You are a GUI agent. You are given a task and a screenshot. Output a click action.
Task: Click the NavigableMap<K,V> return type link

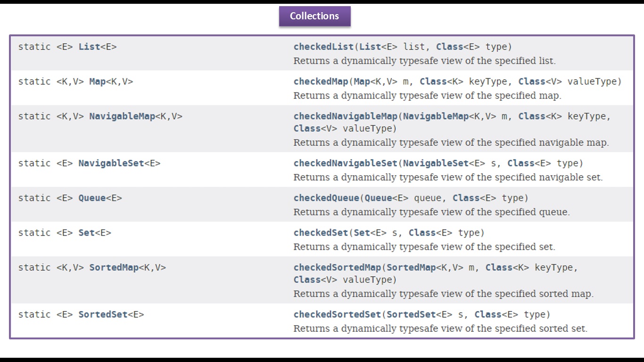pos(122,116)
